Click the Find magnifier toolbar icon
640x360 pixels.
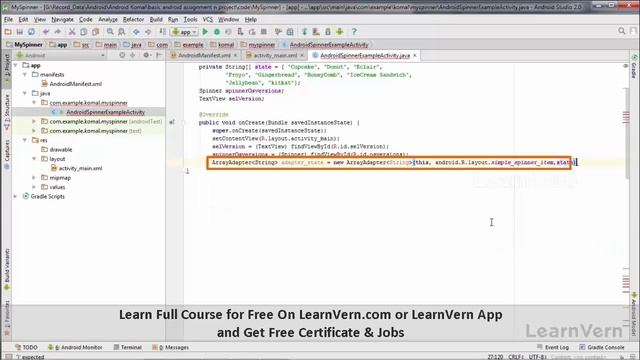[110, 32]
